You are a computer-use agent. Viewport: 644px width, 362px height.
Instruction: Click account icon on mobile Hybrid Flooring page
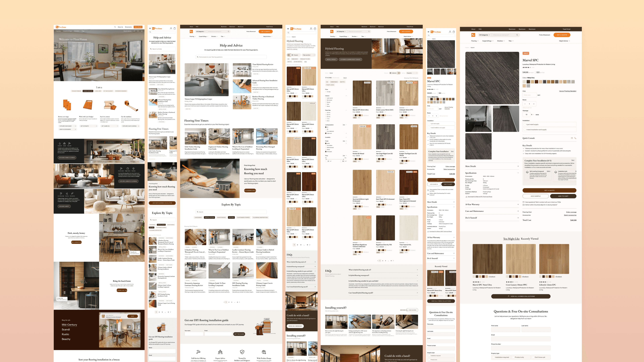[311, 29]
